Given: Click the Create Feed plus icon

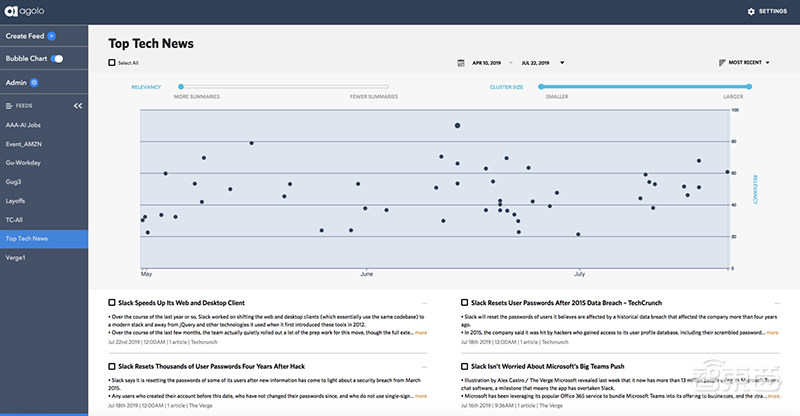Looking at the screenshot, I should [51, 35].
